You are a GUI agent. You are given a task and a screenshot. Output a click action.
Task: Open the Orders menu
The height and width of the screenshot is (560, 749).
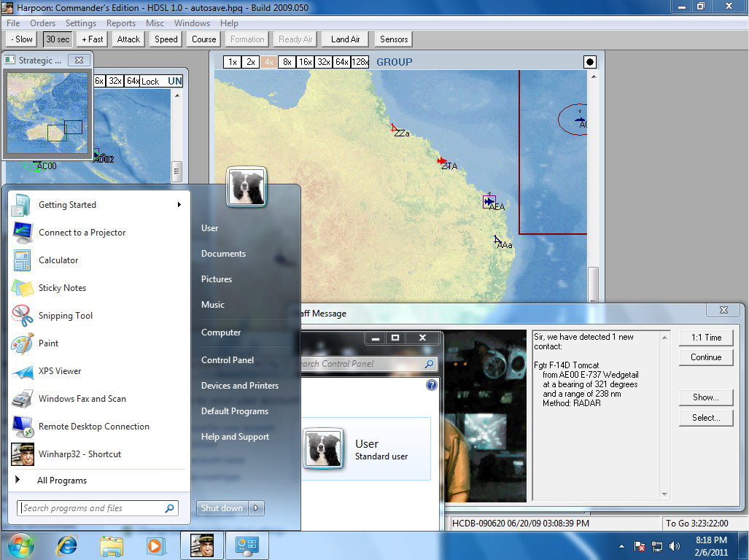pos(42,23)
